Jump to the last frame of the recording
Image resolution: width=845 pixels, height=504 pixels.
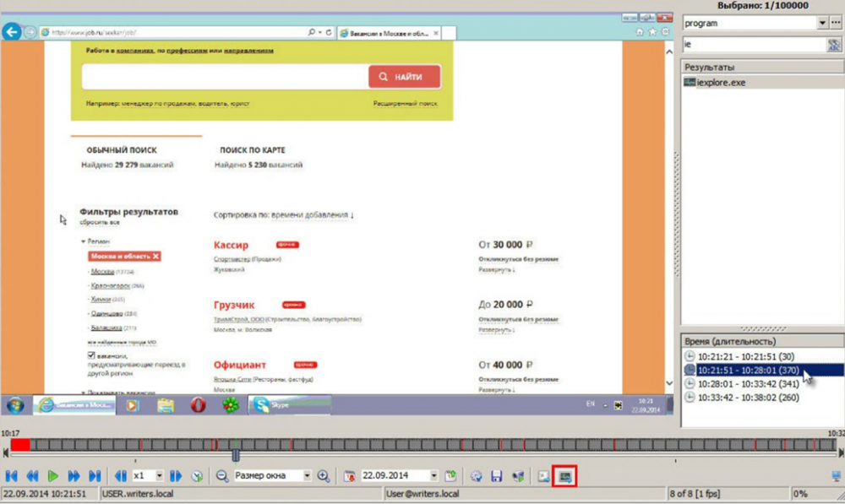(x=95, y=476)
